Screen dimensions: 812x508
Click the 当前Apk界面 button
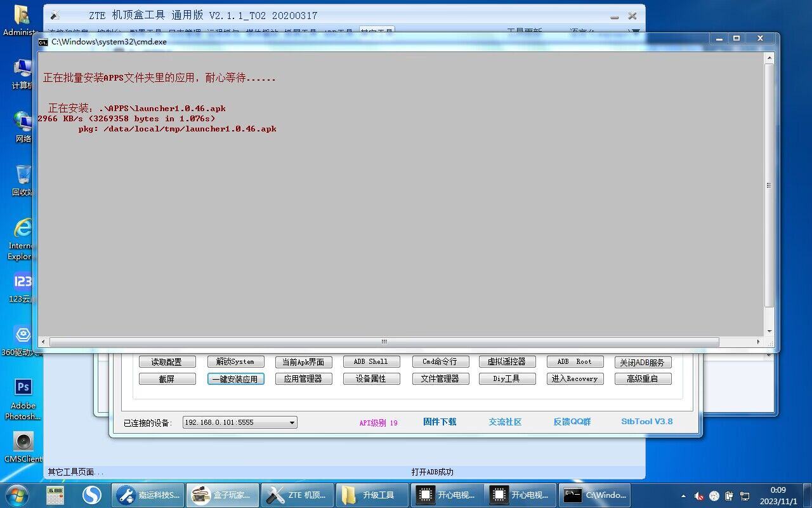(303, 362)
